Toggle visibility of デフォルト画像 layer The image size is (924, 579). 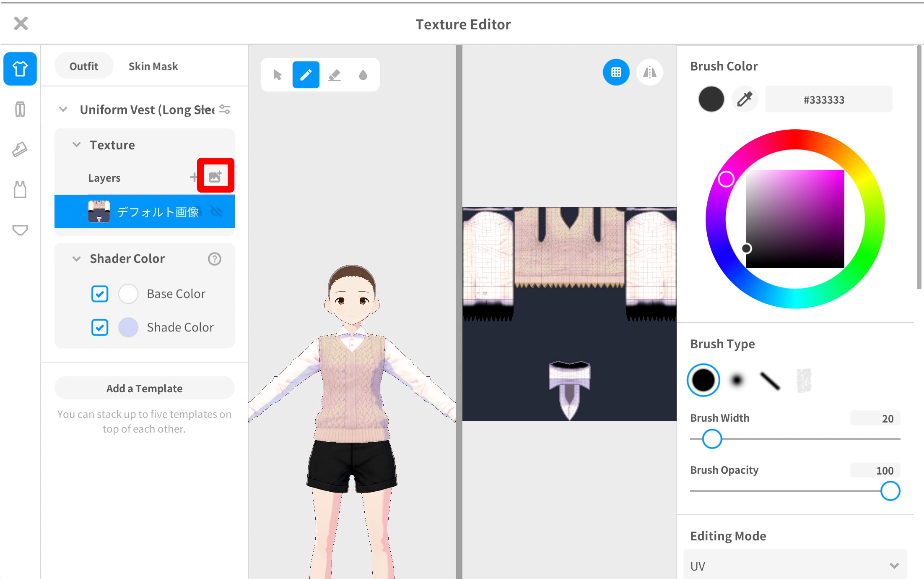[x=216, y=211]
